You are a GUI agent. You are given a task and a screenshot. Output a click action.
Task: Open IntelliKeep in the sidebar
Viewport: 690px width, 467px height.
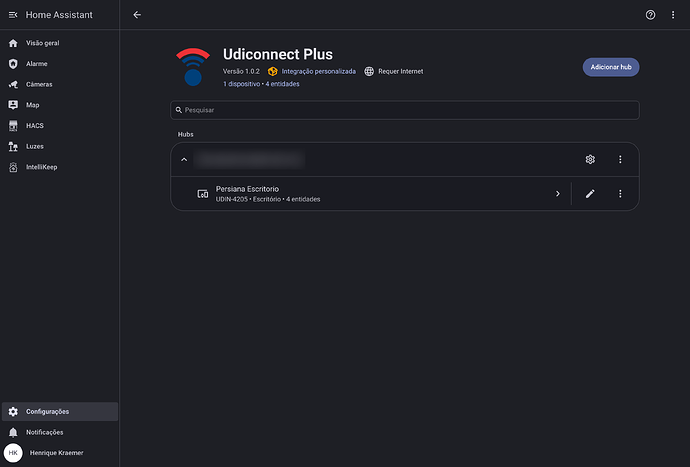pyautogui.click(x=59, y=167)
